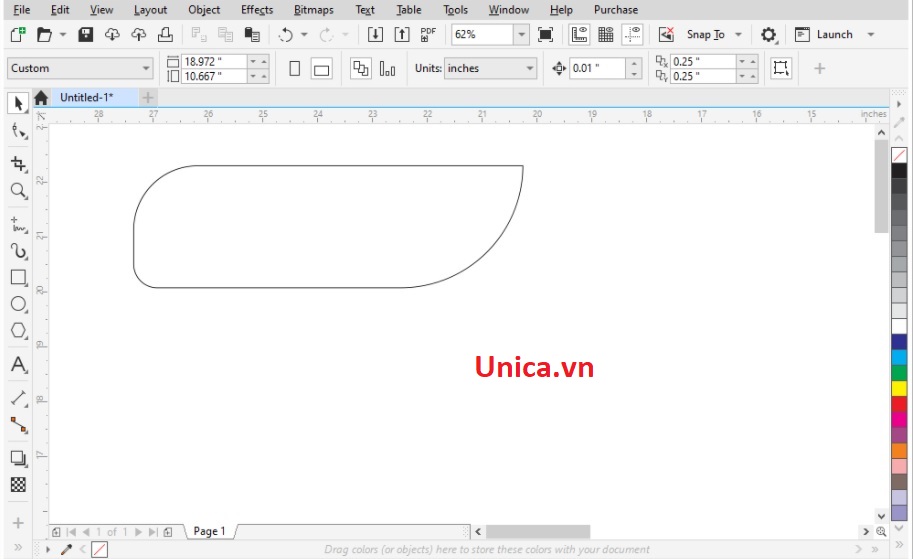Choose the Zoom tool in the toolbox
This screenshot has height=559, width=913.
pyautogui.click(x=18, y=190)
